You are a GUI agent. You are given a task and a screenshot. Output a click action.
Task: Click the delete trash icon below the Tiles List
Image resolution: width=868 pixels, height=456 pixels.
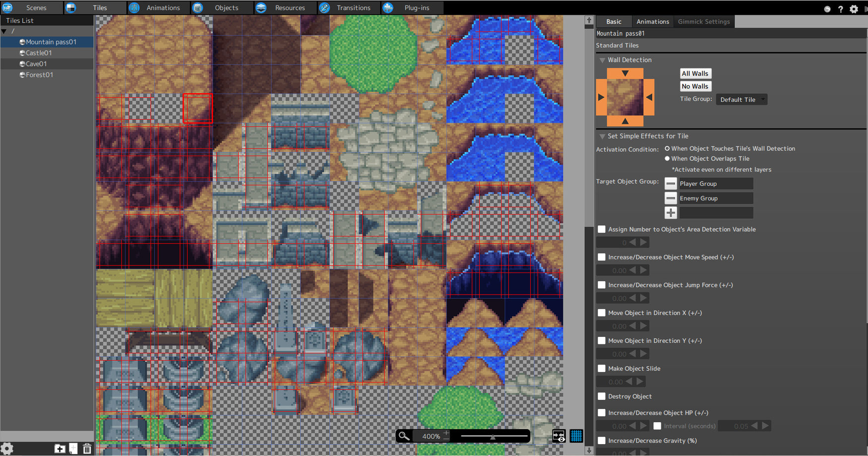click(87, 449)
